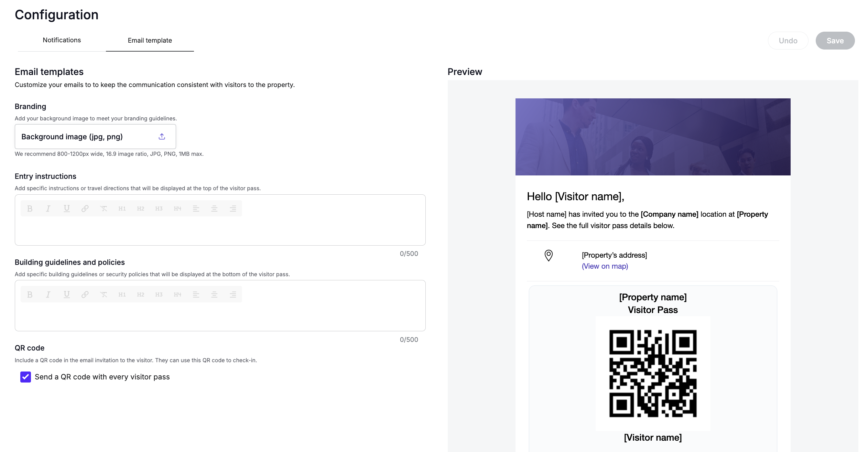The height and width of the screenshot is (452, 868).
Task: Align center in Entry instructions toolbar
Action: point(214,208)
